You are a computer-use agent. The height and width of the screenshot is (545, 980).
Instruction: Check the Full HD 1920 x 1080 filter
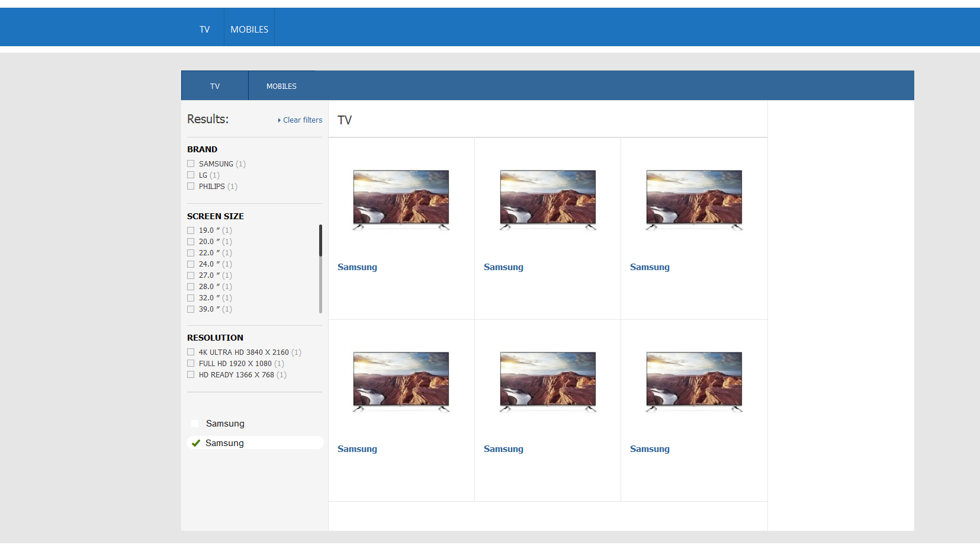191,363
